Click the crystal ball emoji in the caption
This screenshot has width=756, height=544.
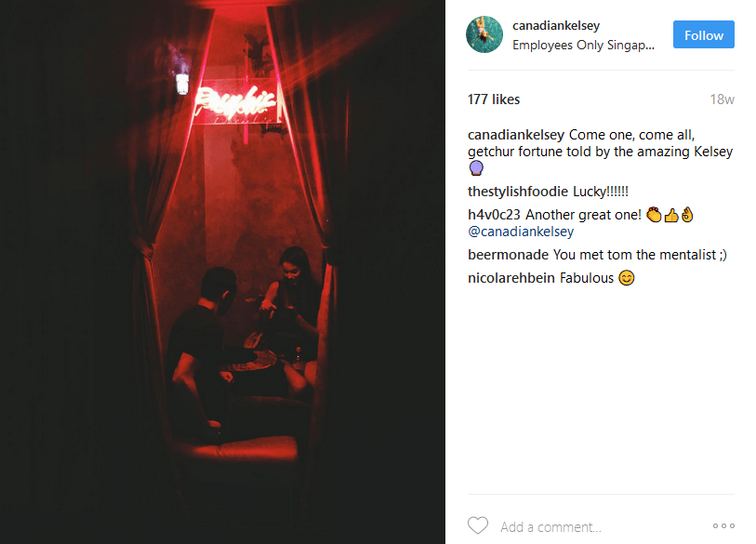(x=476, y=168)
